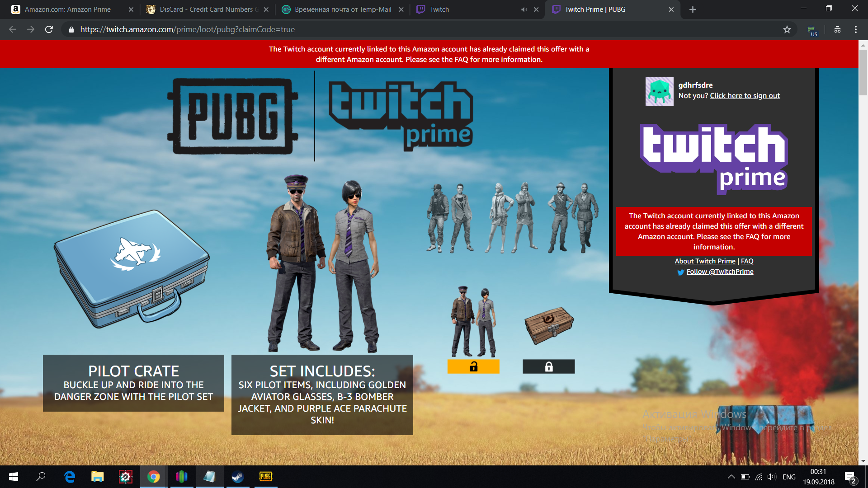Viewport: 868px width, 488px height.
Task: Close the Twitch Prime | PUBG tab
Action: (x=671, y=9)
